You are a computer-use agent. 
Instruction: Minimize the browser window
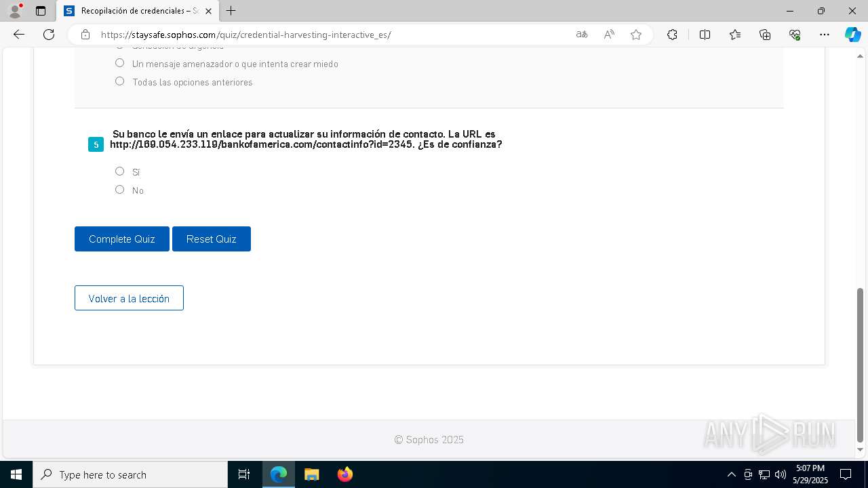coord(790,11)
